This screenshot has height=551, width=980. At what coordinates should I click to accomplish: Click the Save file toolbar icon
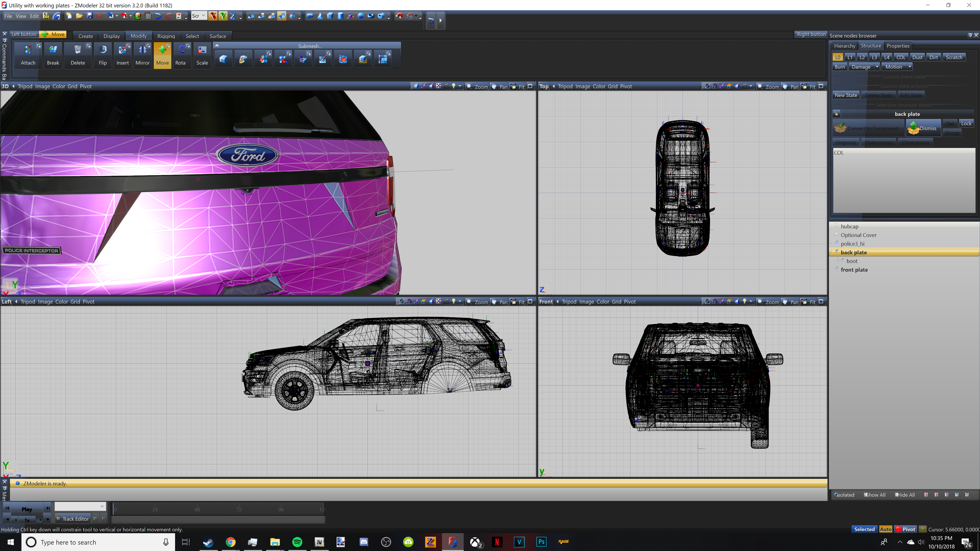90,16
